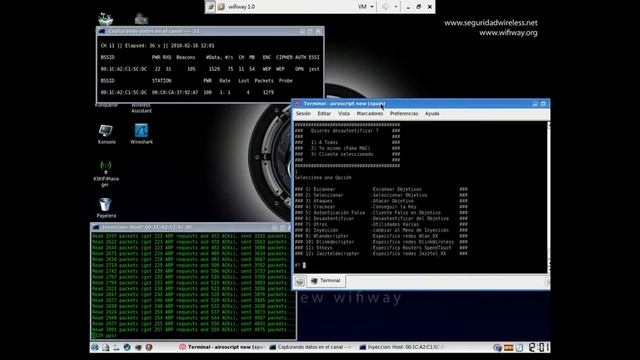Click the '2) Seleccionar' menu line in Terminal
This screenshot has height=360, width=640.
(381, 195)
